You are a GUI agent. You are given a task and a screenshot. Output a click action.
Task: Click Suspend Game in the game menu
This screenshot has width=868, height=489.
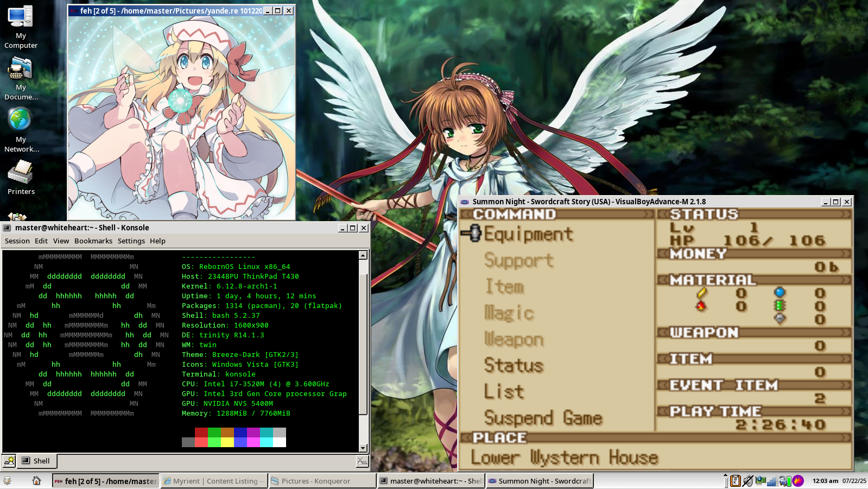click(543, 418)
